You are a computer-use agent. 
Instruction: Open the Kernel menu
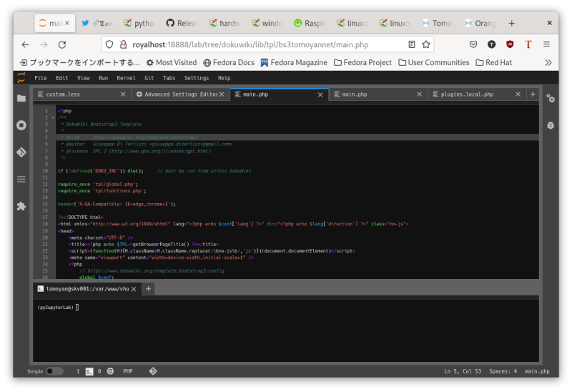click(x=126, y=78)
